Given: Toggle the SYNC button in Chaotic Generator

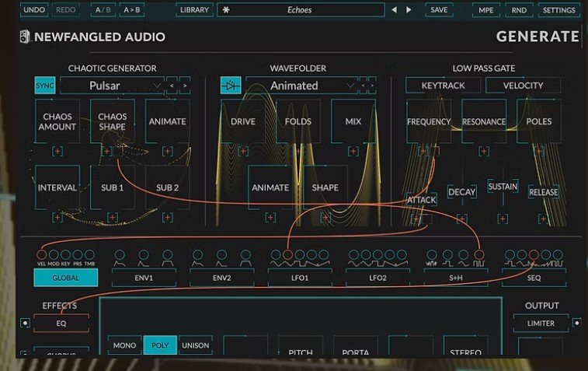Looking at the screenshot, I should tap(45, 86).
